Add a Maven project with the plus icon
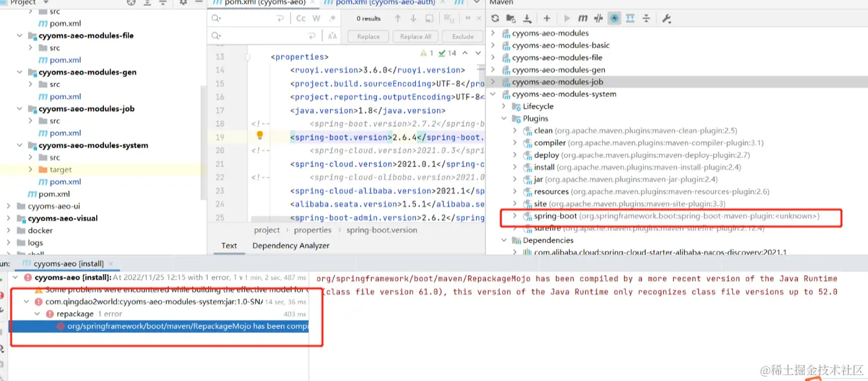868x381 pixels. coord(548,18)
